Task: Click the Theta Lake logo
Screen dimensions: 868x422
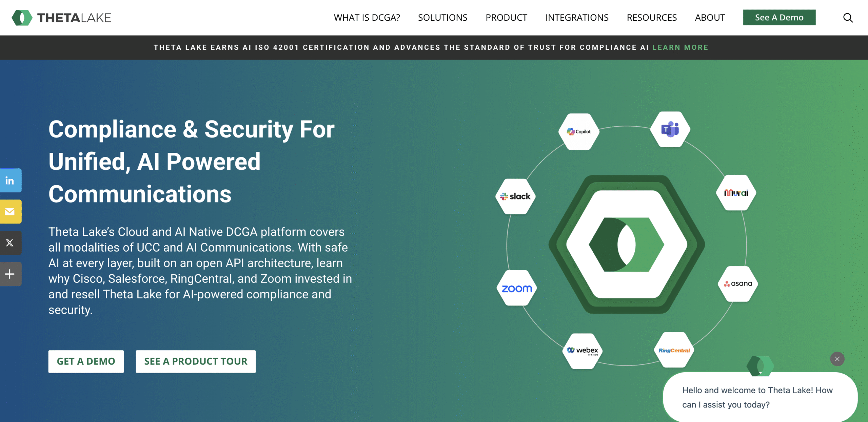Action: 61,18
